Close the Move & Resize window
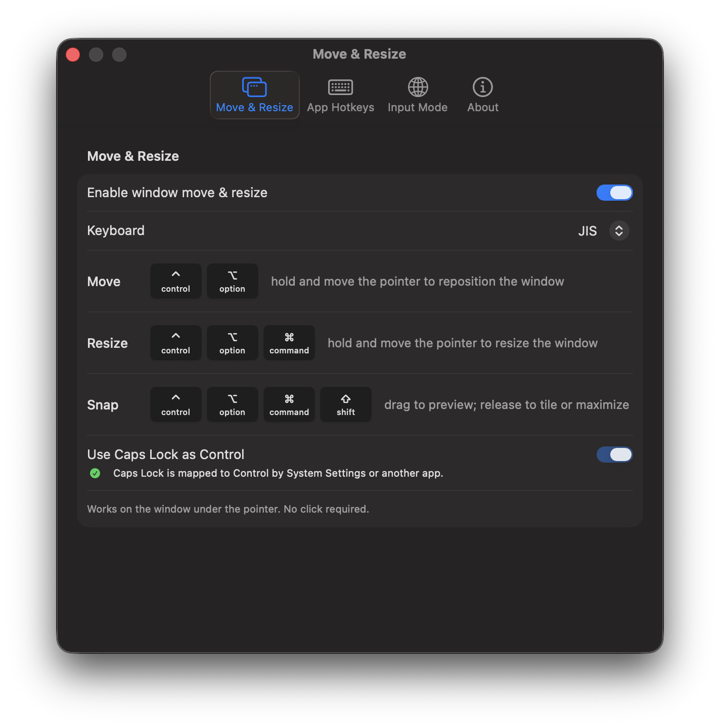Viewport: 720px width, 728px height. pyautogui.click(x=73, y=55)
